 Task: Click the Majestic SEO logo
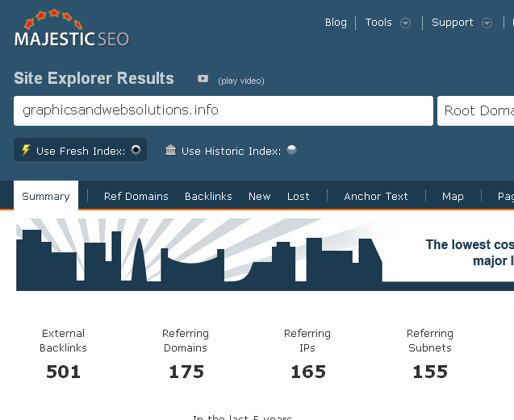tap(72, 30)
